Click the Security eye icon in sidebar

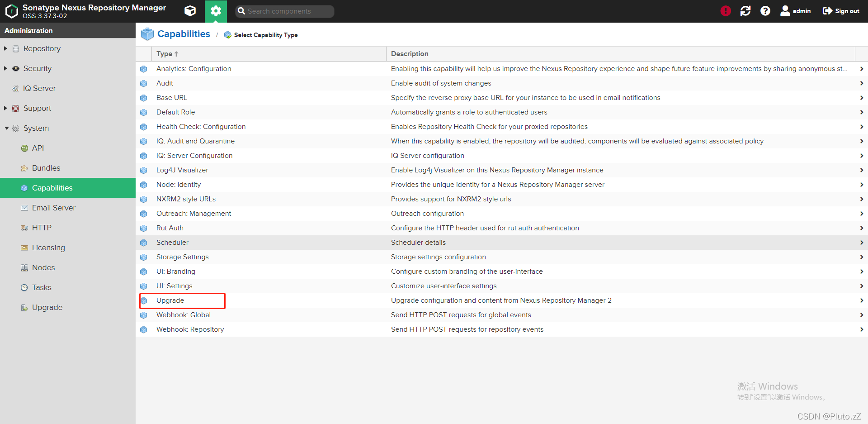point(16,68)
